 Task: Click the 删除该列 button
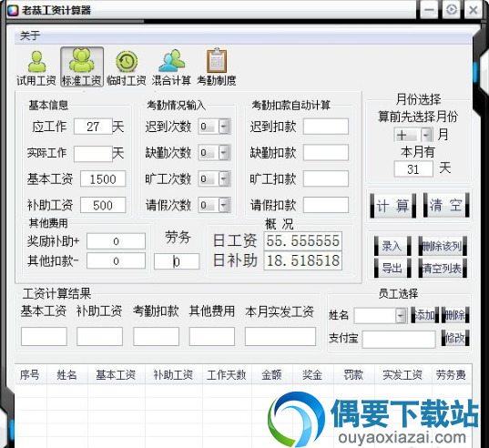pos(443,246)
